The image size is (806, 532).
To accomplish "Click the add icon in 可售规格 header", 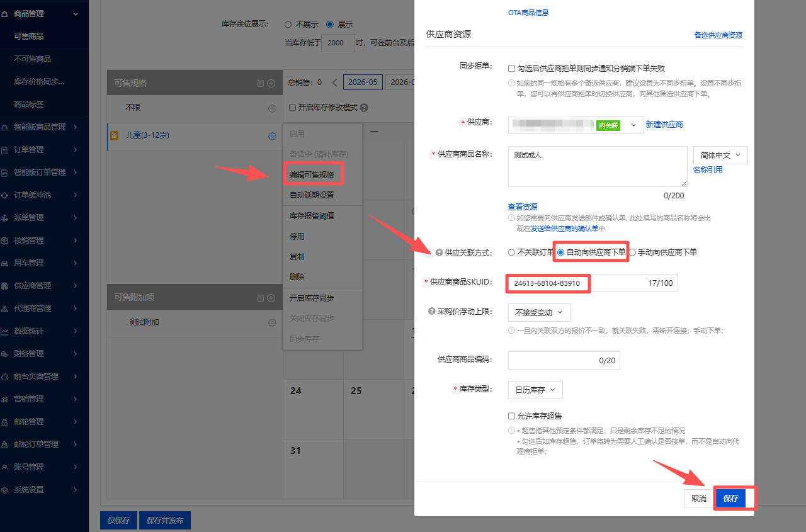I will pyautogui.click(x=271, y=83).
